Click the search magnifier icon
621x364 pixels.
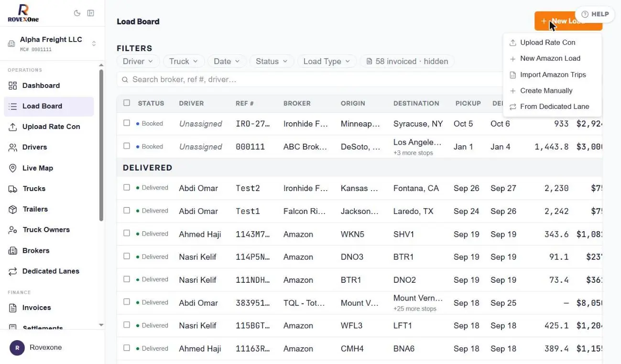125,80
